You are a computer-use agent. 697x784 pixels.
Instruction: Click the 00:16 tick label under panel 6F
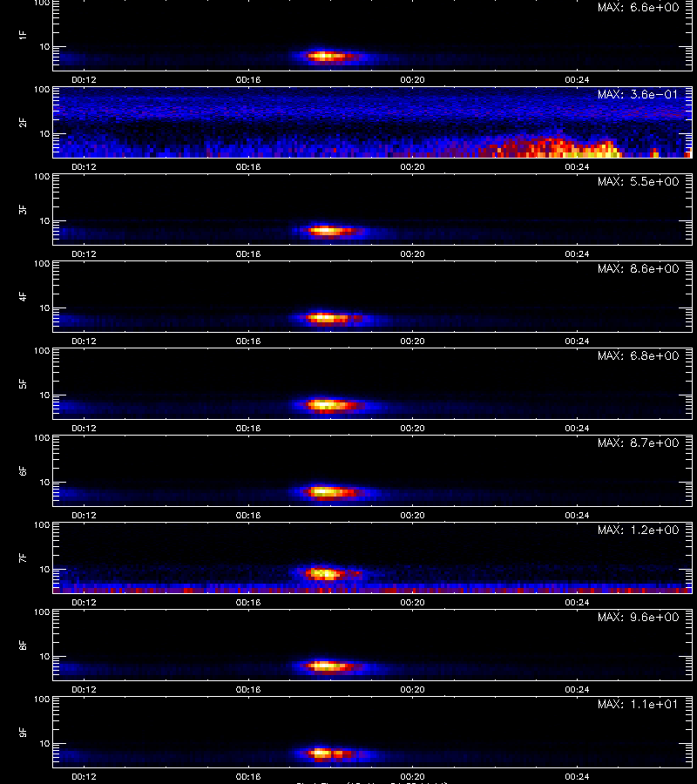[x=248, y=516]
